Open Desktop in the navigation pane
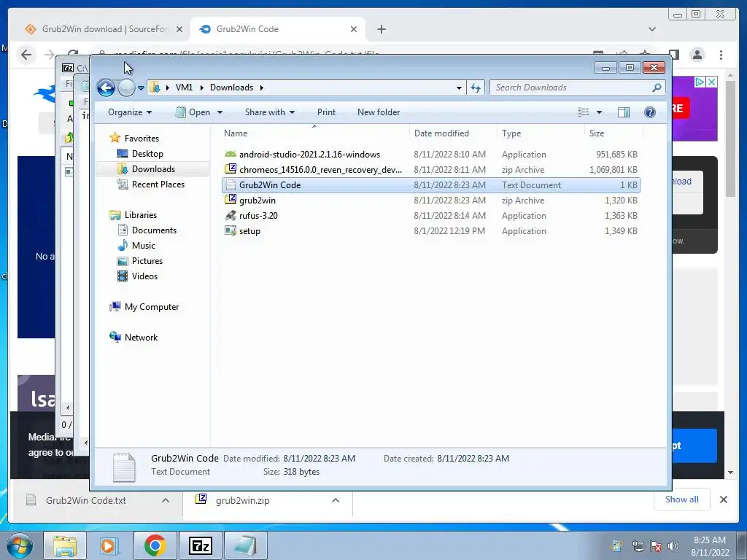Screen dimensions: 747x560 [x=147, y=154]
